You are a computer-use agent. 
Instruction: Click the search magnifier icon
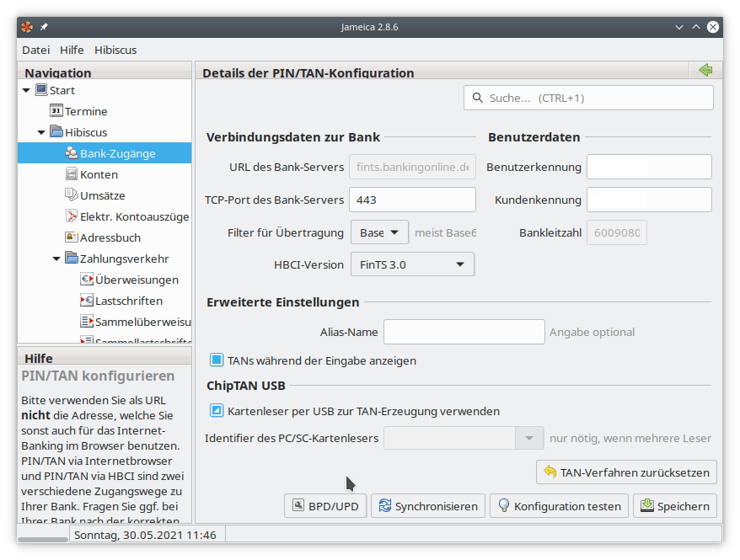pyautogui.click(x=478, y=98)
